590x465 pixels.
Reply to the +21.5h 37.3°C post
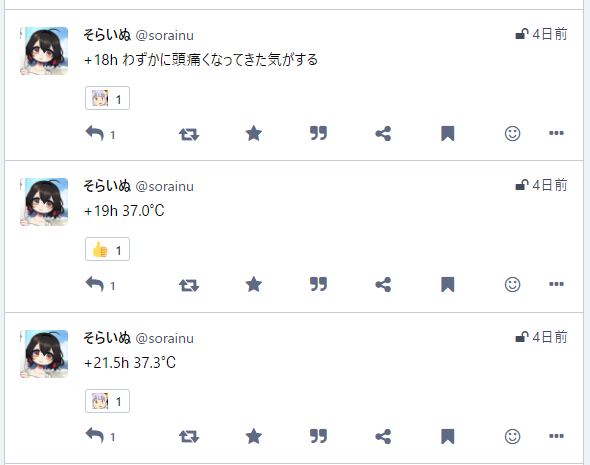pos(94,436)
